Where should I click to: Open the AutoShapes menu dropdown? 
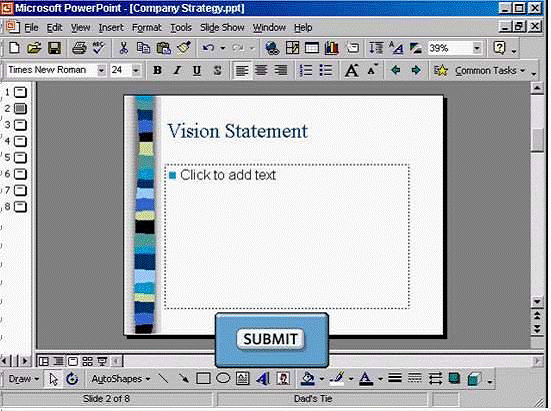pyautogui.click(x=121, y=379)
